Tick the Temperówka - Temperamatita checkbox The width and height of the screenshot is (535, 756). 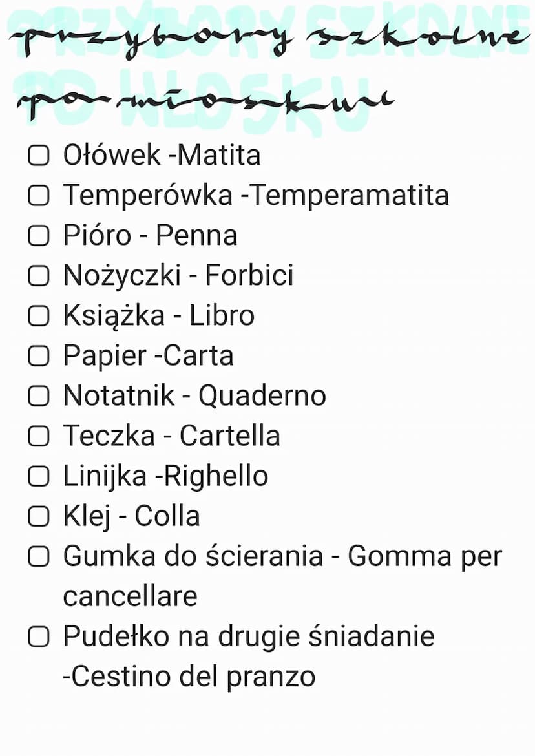[x=39, y=195]
